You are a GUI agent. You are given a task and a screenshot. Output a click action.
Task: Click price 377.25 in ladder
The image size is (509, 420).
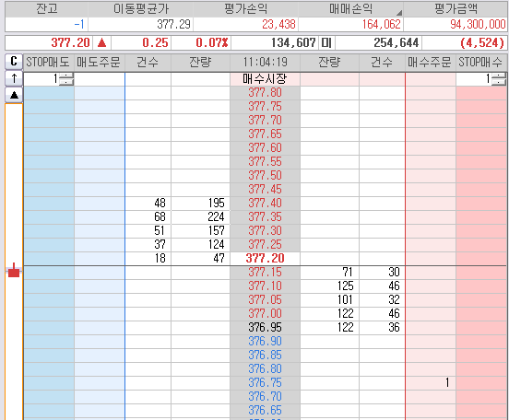pyautogui.click(x=265, y=245)
